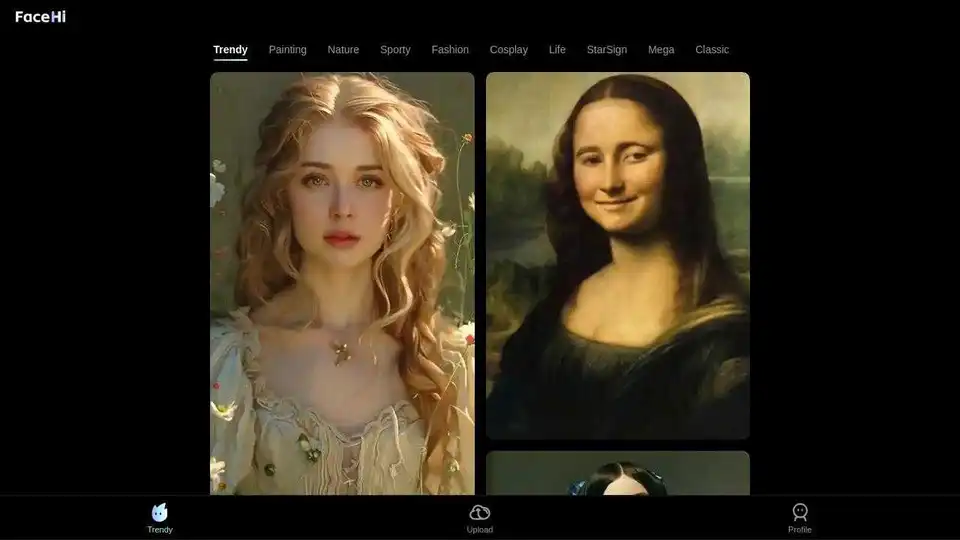Go to the Fashion tab

click(x=450, y=50)
